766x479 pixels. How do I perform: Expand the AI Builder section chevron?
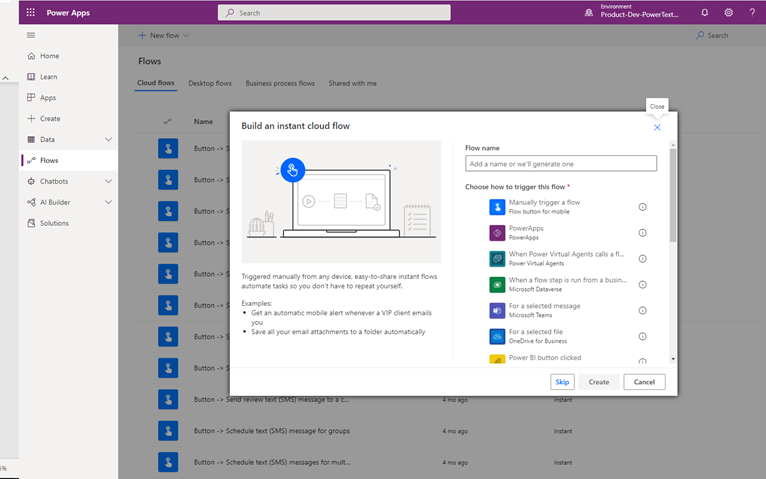tap(108, 202)
